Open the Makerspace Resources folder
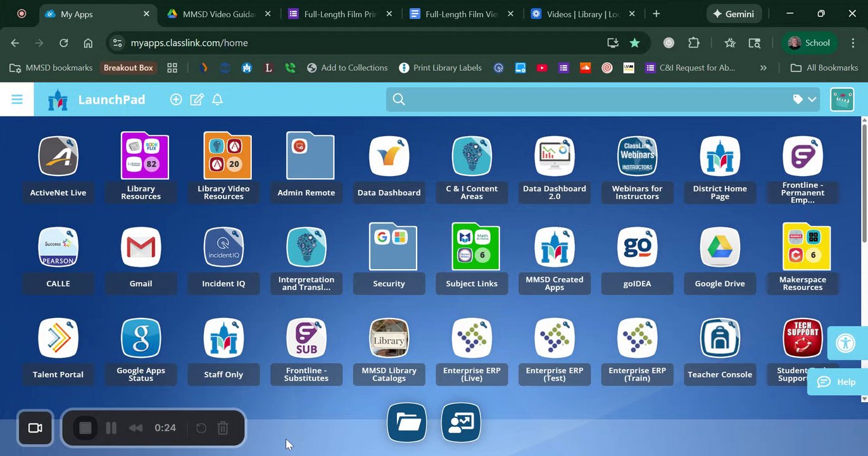Viewport: 868px width, 456px height. pos(807,246)
